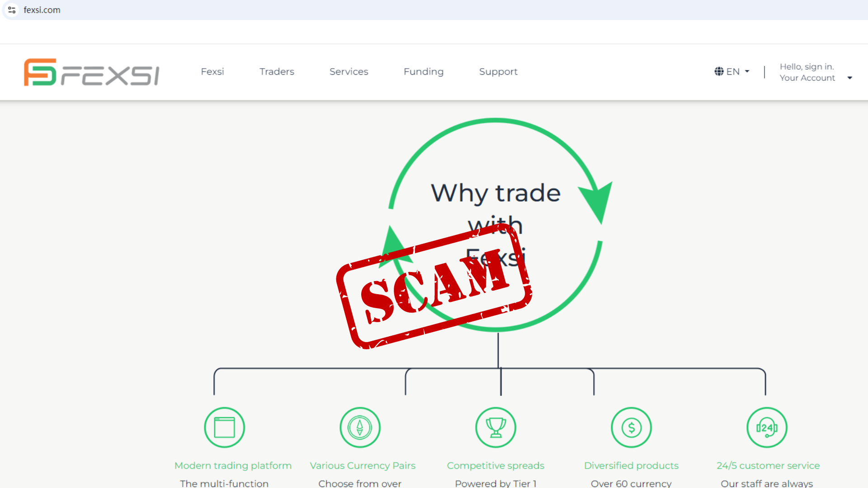Click the Various Currency Pairs coin icon
Viewport: 868px width, 488px height.
pyautogui.click(x=360, y=427)
